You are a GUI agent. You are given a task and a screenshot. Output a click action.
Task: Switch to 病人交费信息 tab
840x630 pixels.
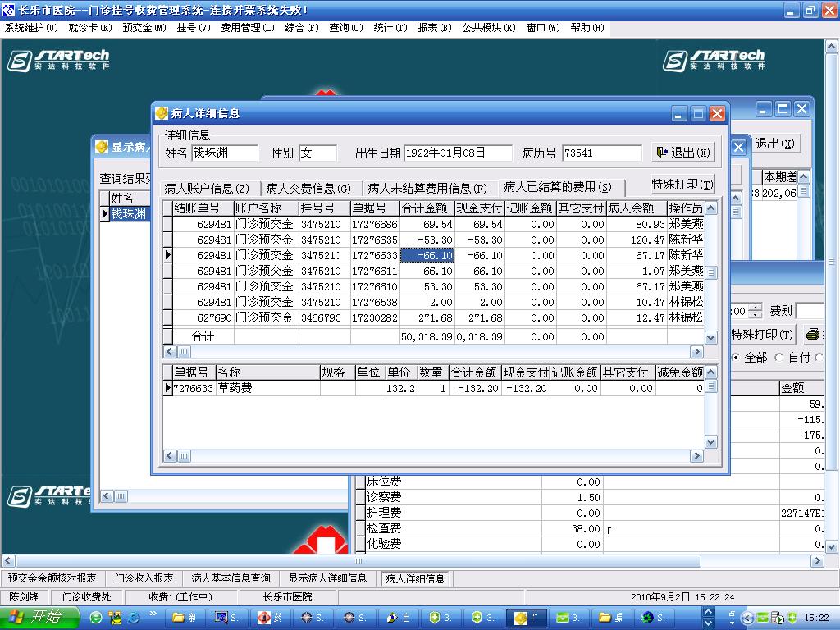308,189
